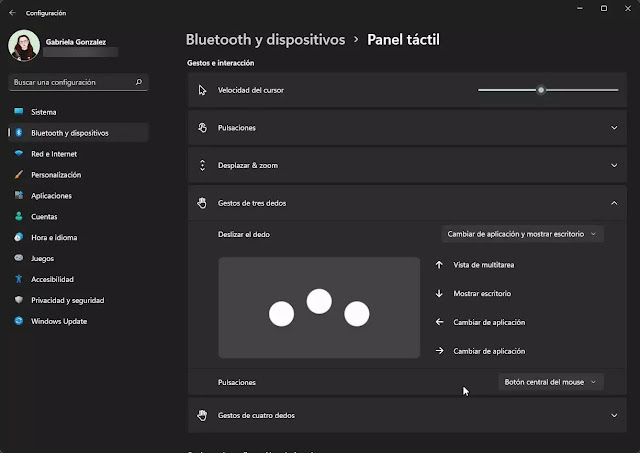Open Aplicaciones settings

[78, 195]
